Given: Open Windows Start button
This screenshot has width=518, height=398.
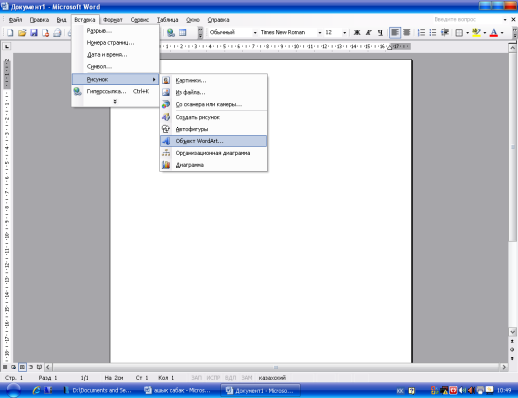Looking at the screenshot, I should tap(13, 390).
